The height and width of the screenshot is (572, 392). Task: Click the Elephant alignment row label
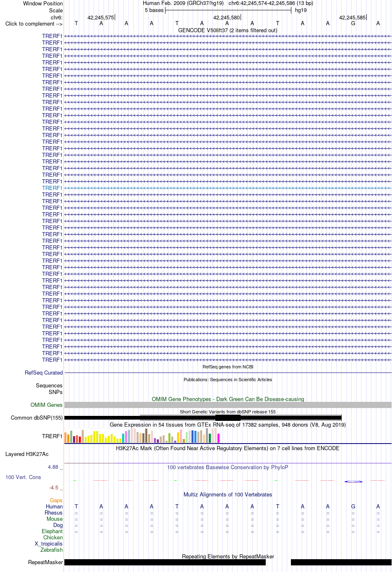[x=52, y=531]
